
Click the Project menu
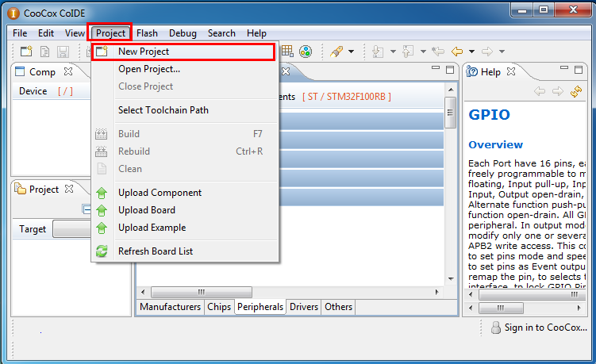tap(110, 33)
